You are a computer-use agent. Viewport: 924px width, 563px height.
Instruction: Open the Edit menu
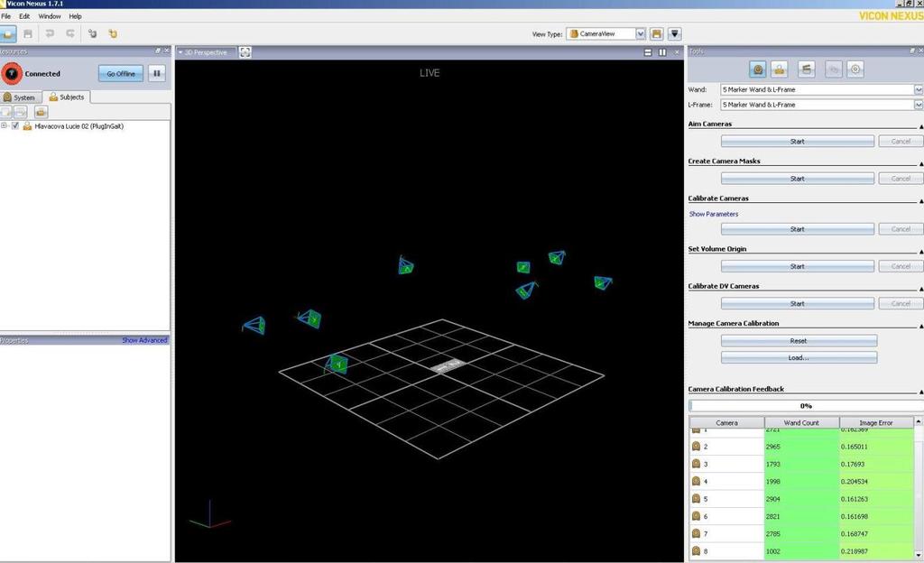pyautogui.click(x=24, y=16)
